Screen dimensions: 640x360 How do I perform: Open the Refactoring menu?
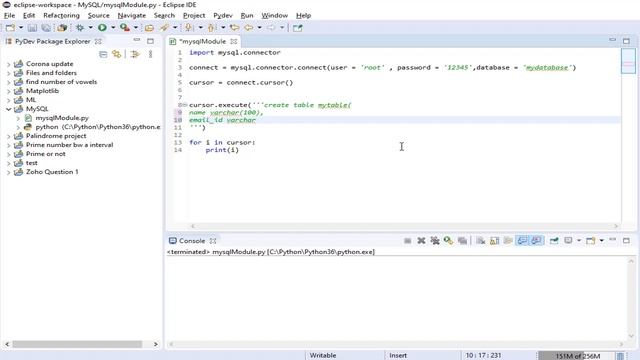(62, 16)
